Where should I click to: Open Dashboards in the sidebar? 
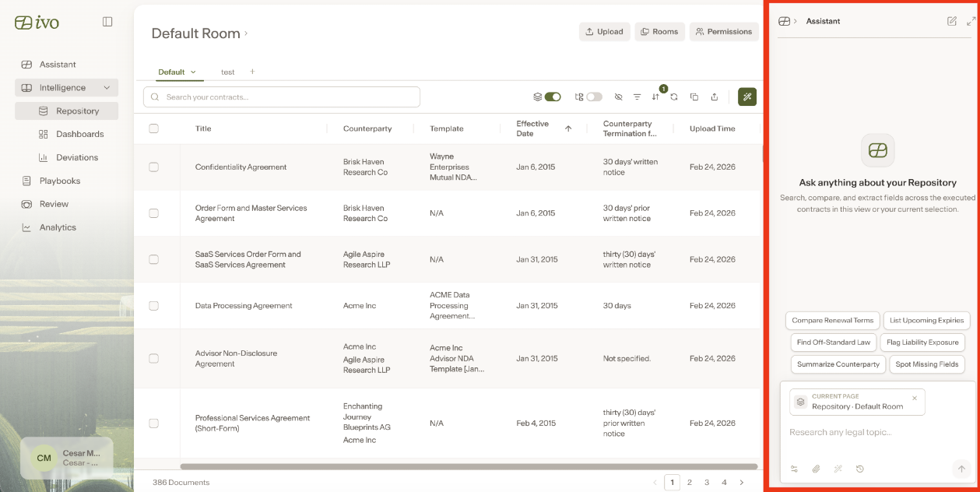coord(79,134)
